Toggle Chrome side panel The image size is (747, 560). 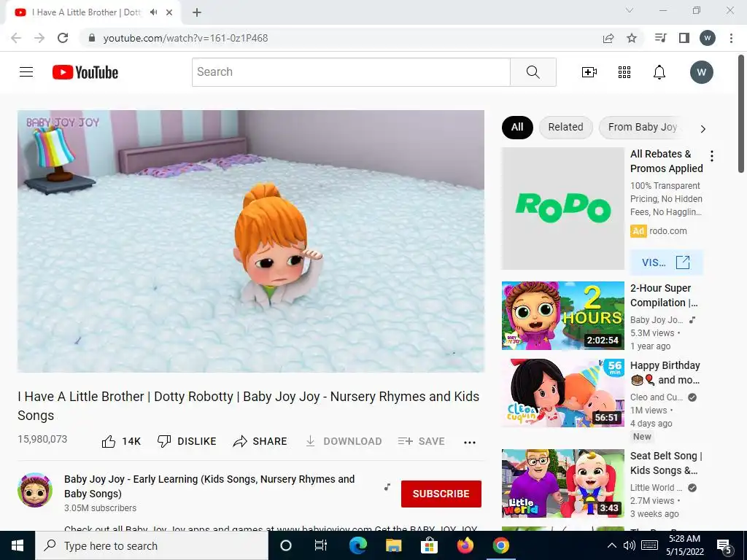(684, 38)
